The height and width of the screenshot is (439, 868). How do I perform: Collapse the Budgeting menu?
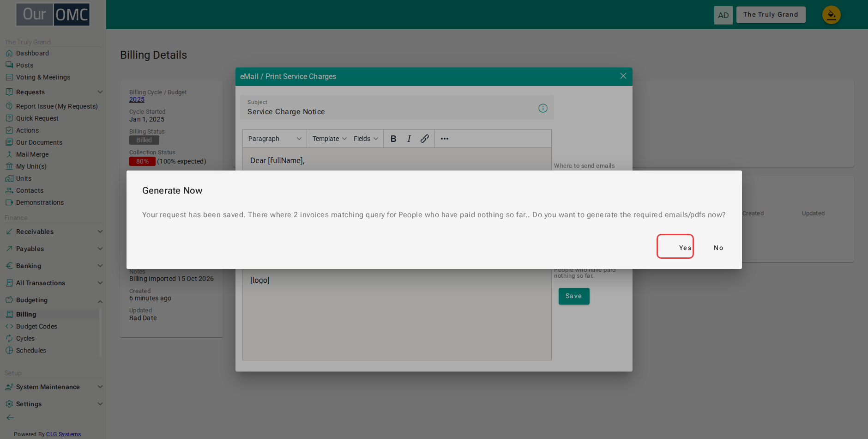(53, 300)
